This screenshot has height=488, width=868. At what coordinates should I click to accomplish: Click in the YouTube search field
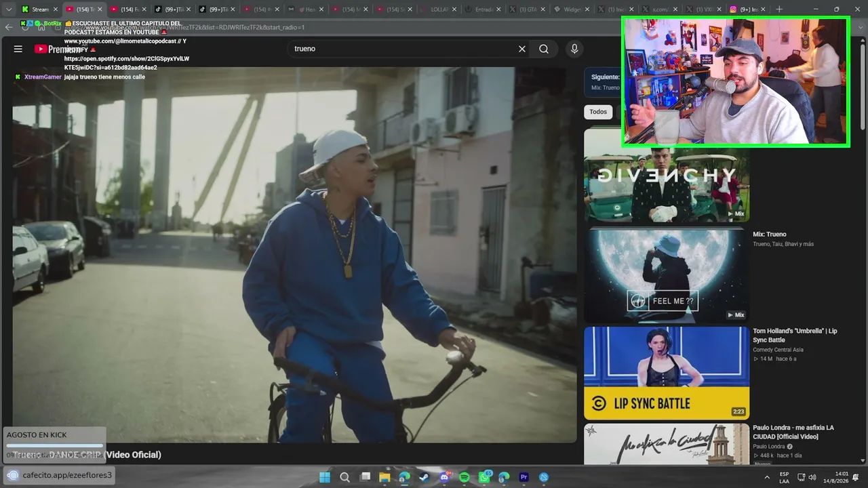tap(403, 49)
